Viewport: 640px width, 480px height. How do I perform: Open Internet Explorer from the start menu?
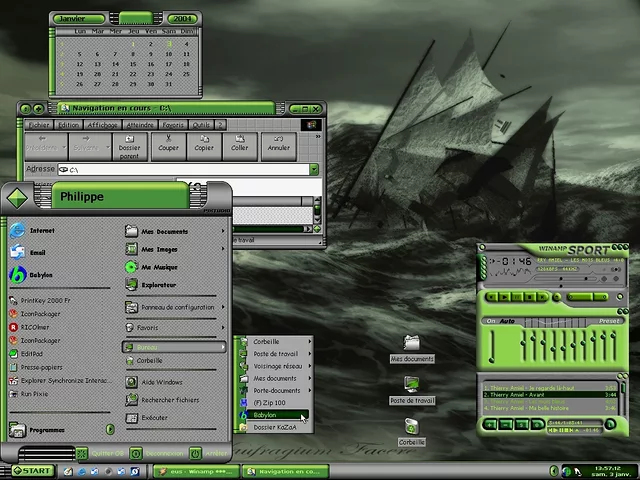tap(40, 231)
